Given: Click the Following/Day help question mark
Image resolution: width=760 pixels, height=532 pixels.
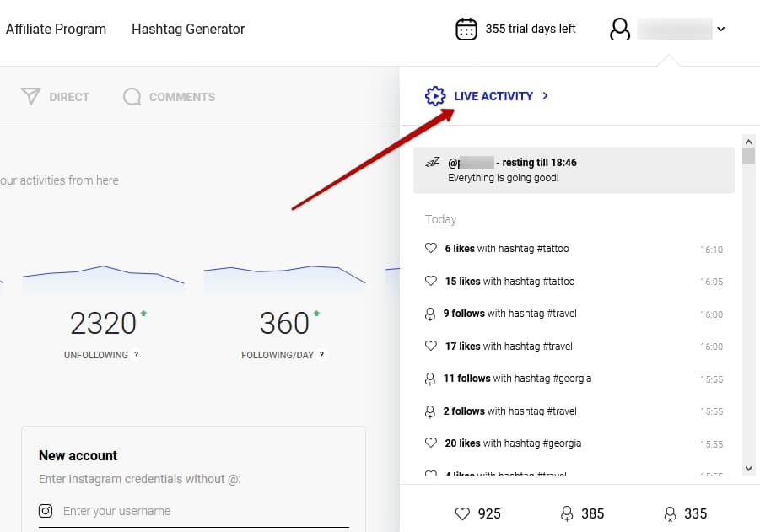Looking at the screenshot, I should 321,355.
